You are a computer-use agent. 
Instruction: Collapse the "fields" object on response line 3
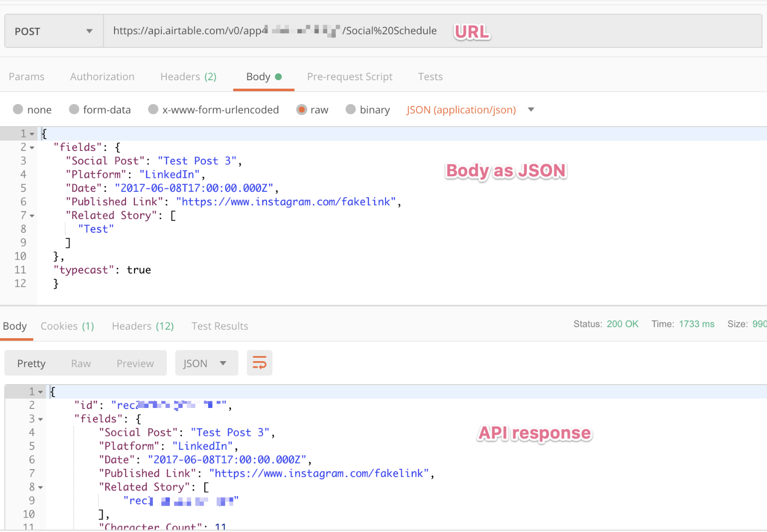40,419
